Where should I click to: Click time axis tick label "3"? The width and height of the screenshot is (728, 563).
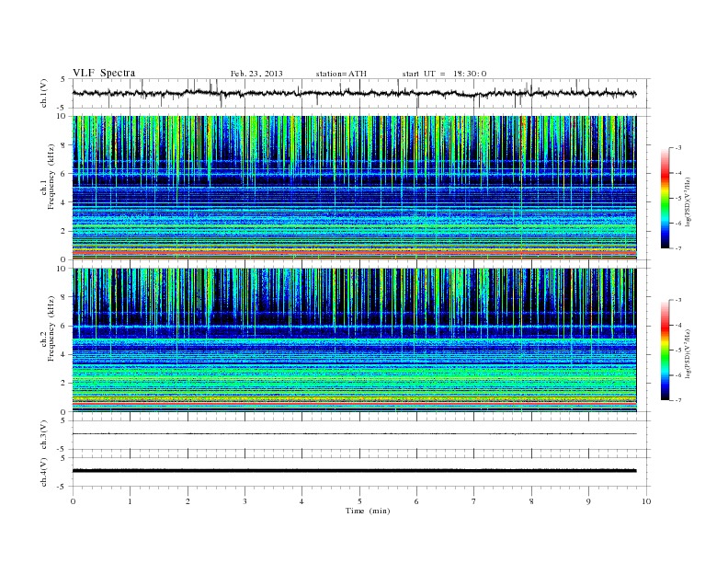point(245,501)
